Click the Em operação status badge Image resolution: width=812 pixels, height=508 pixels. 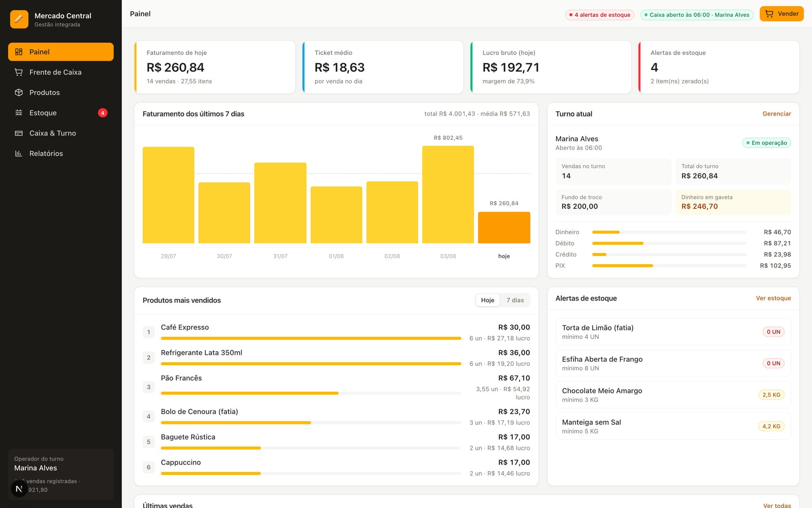point(767,143)
